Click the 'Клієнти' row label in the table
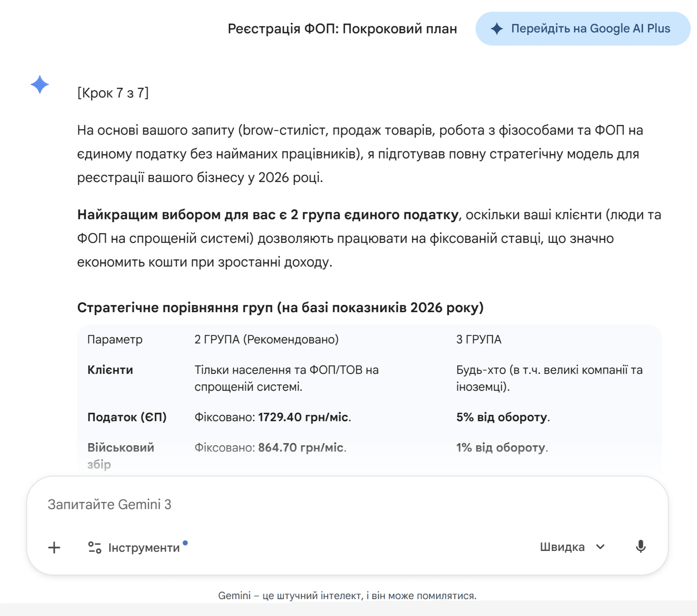The width and height of the screenshot is (697, 616). pos(110,370)
